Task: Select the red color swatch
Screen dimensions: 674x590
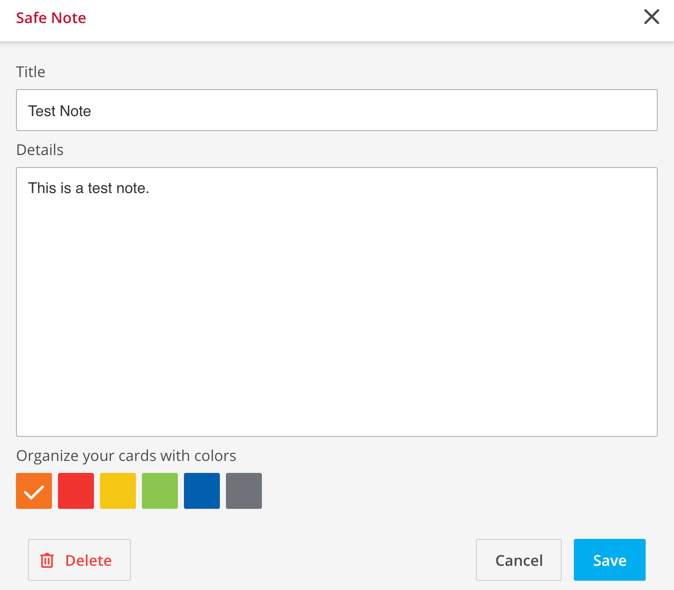Action: [x=76, y=491]
